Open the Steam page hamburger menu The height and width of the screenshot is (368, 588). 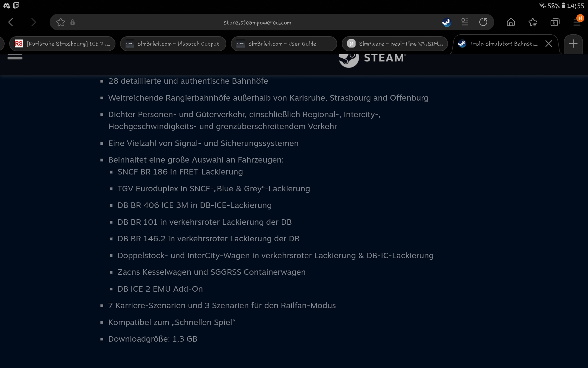(x=15, y=57)
